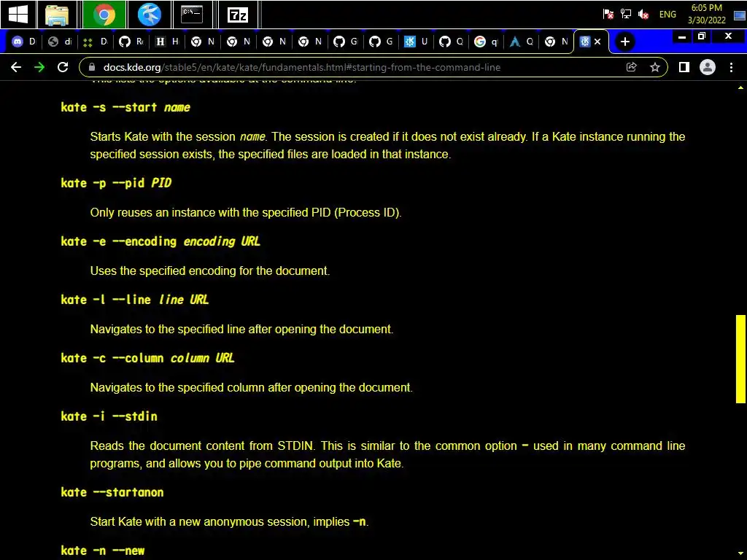Screen dimensions: 747x560
Task: Share this page via the share icon
Action: pos(631,67)
